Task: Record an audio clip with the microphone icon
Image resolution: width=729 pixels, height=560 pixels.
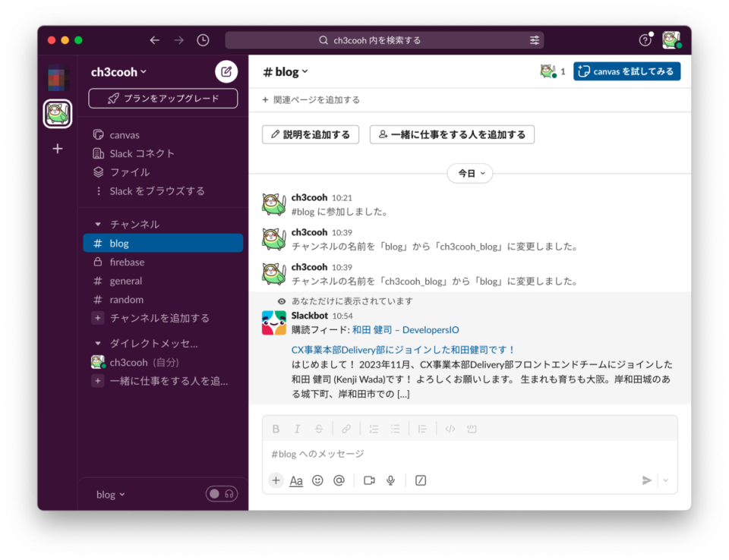Action: click(x=390, y=480)
